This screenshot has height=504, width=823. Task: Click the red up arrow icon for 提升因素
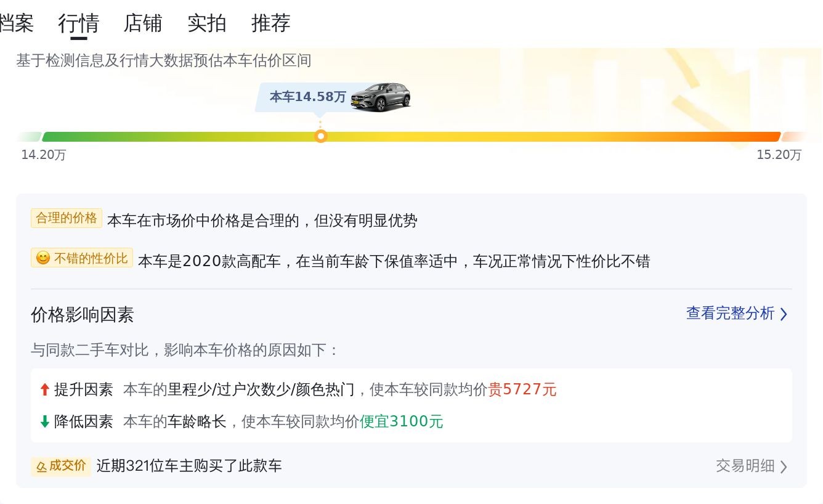[x=44, y=389]
